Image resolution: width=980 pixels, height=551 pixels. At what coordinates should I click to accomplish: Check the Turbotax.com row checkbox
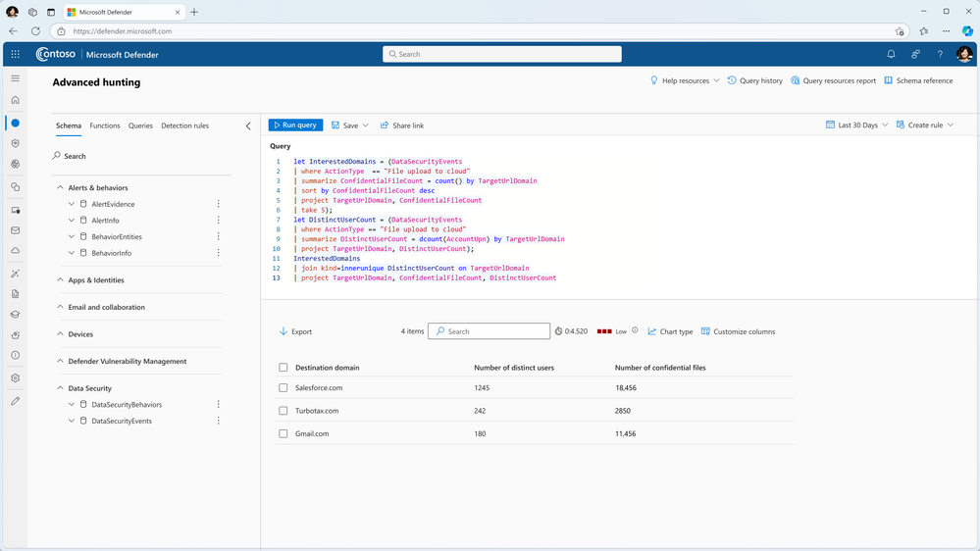point(284,411)
